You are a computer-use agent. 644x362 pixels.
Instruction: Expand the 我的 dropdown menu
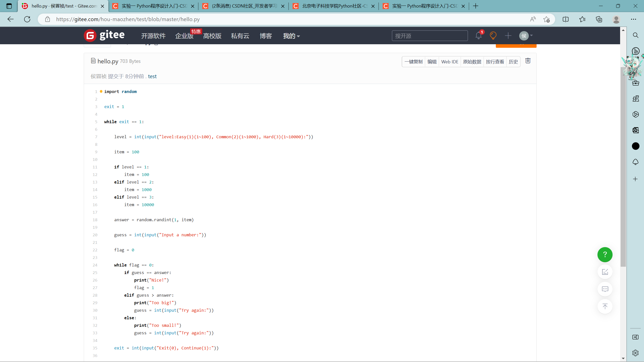click(x=291, y=36)
